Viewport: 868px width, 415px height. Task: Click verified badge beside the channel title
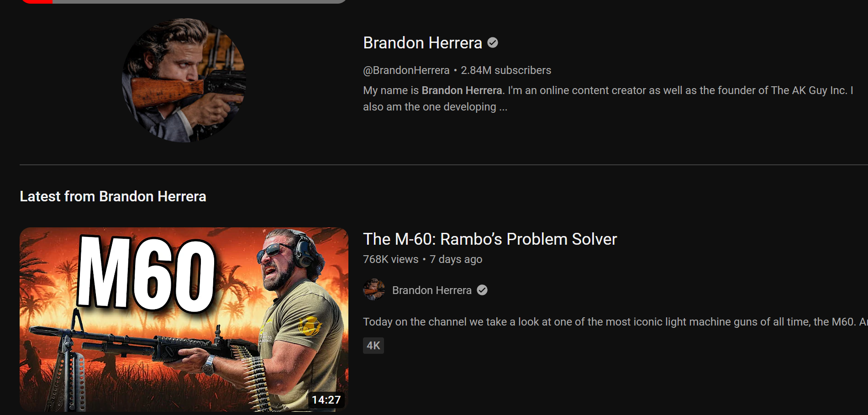point(493,42)
